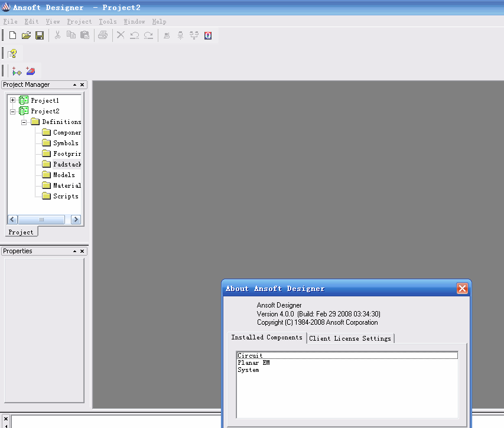Copy using the two-pages toolbar icon
The height and width of the screenshot is (428, 504).
pos(71,35)
